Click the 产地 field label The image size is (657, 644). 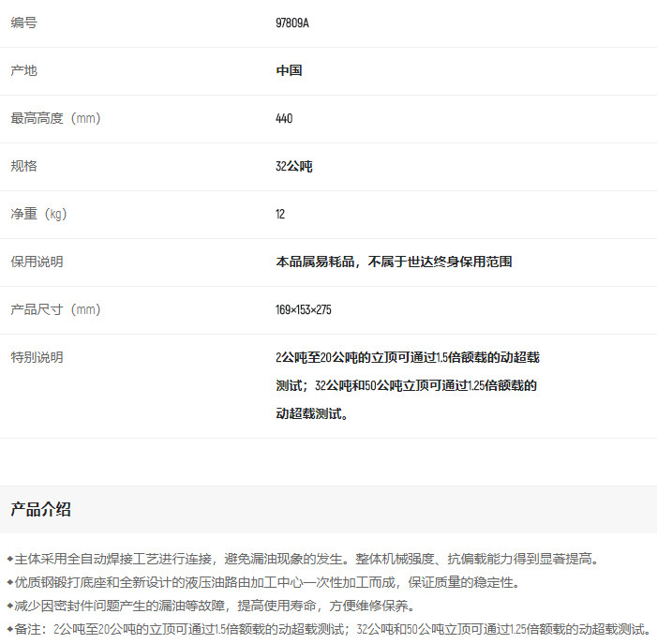(x=24, y=70)
